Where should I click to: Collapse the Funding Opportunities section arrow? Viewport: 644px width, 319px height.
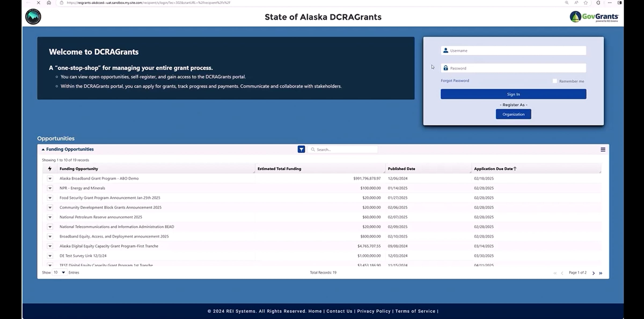pyautogui.click(x=43, y=149)
